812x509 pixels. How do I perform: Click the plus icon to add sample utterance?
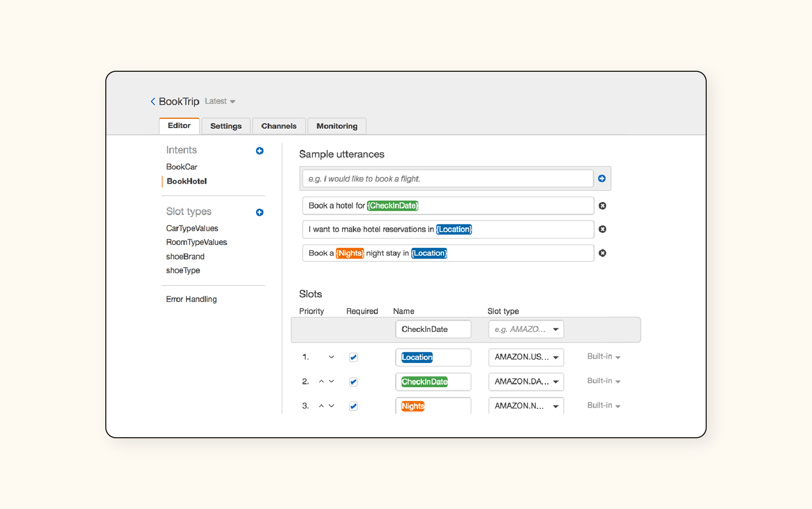pos(602,179)
